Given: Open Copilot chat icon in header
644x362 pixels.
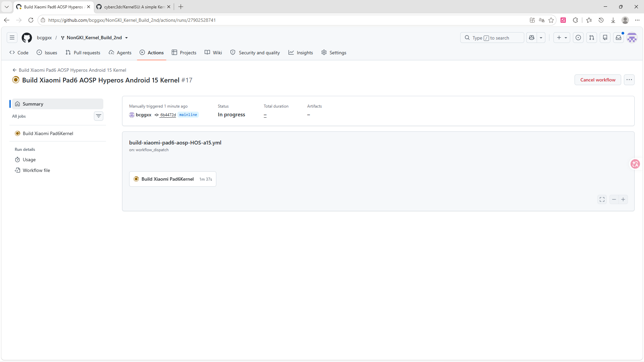Looking at the screenshot, I should 532,38.
